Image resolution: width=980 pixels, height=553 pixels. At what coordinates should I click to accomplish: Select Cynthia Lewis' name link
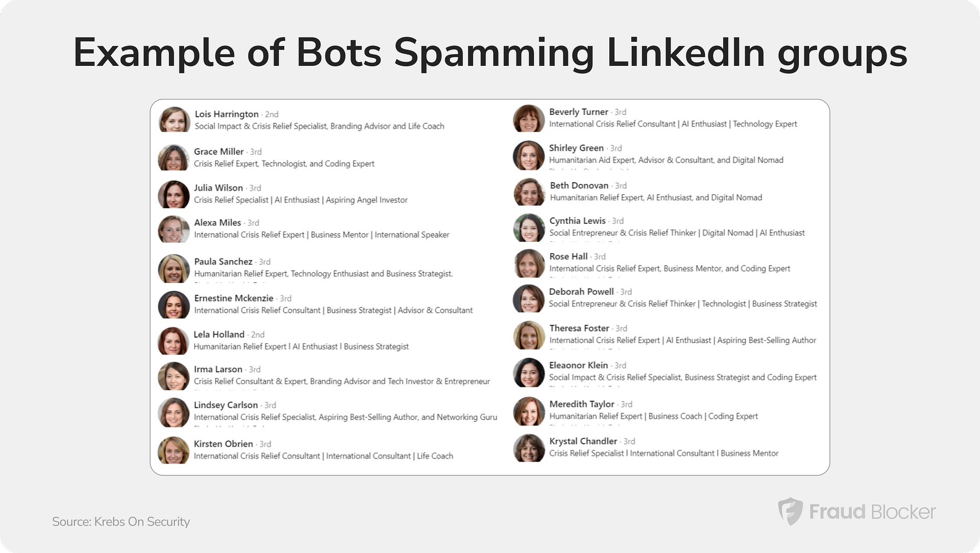pyautogui.click(x=577, y=221)
